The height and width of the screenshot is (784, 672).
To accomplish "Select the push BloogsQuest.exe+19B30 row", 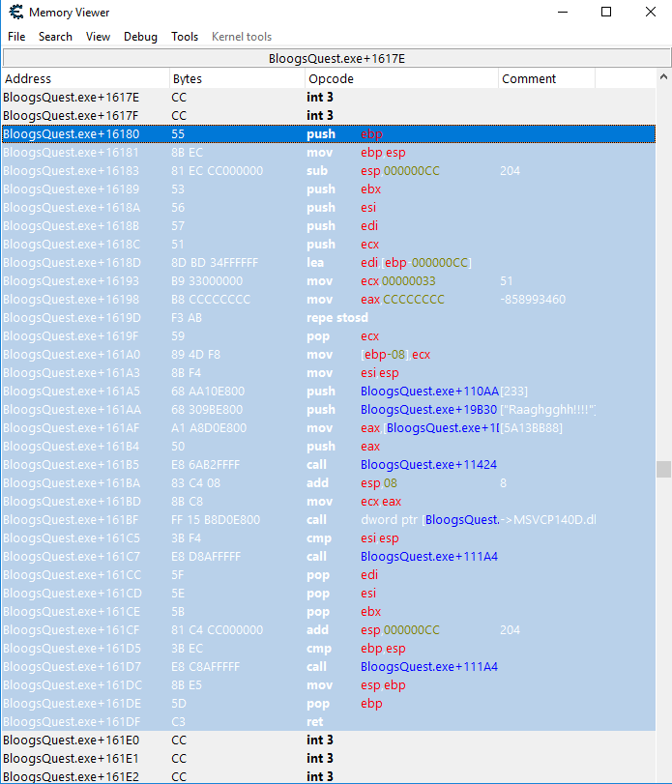I will tap(329, 410).
